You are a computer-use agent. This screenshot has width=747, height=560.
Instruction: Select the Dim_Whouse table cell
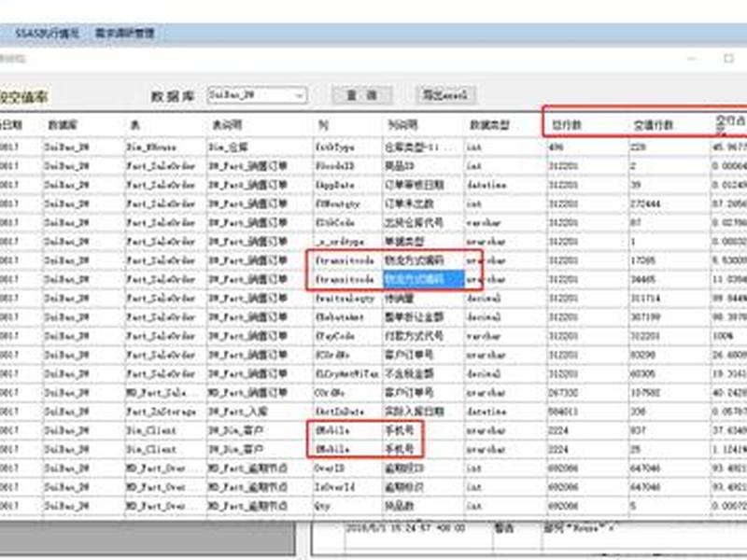[166, 147]
